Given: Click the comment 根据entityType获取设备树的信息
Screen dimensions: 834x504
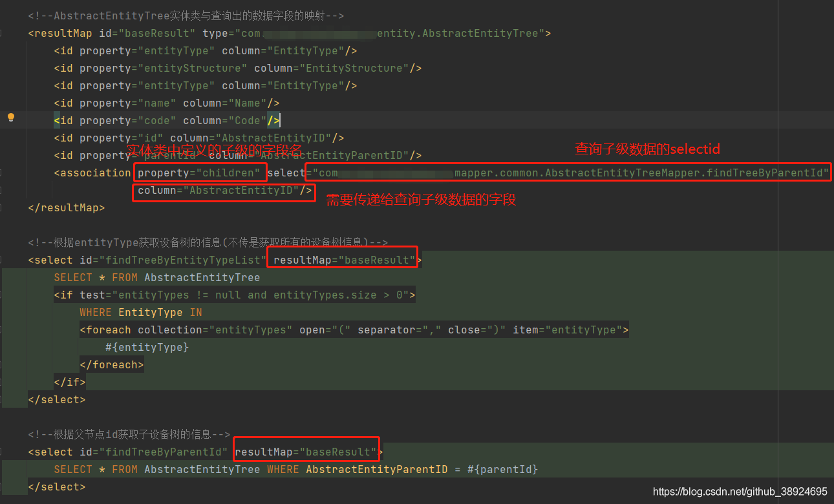Looking at the screenshot, I should point(208,242).
